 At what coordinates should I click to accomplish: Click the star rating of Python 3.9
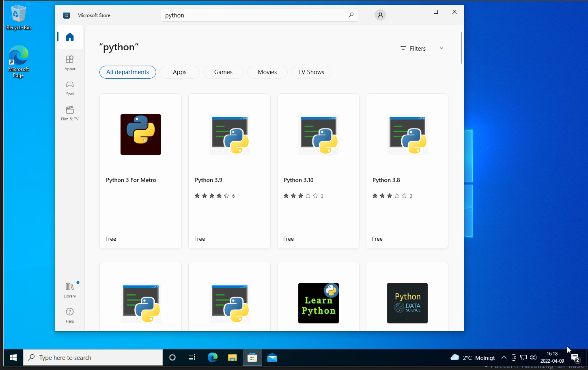(x=212, y=196)
